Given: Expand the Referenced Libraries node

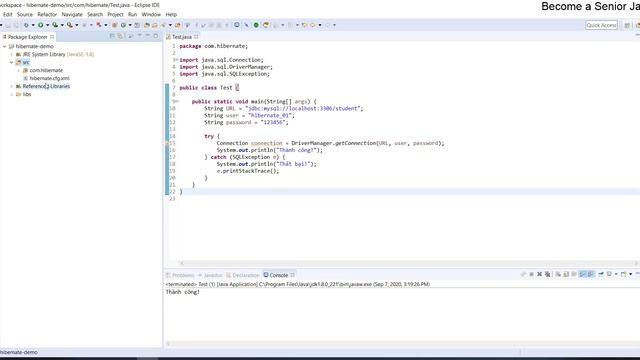Looking at the screenshot, I should [11, 86].
